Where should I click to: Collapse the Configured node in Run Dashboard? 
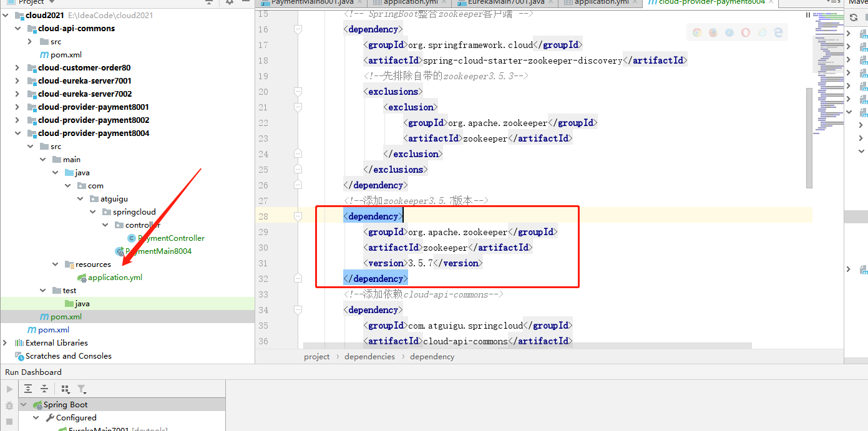pyautogui.click(x=37, y=418)
